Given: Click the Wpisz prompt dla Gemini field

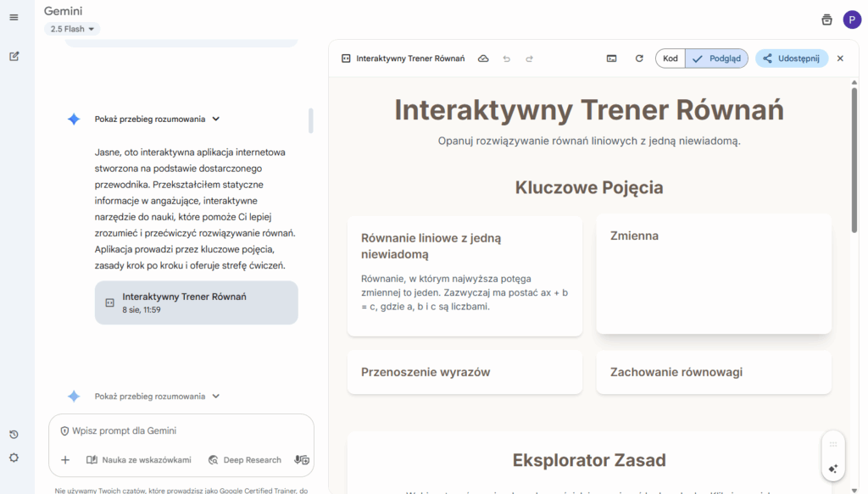Looking at the screenshot, I should pyautogui.click(x=182, y=431).
